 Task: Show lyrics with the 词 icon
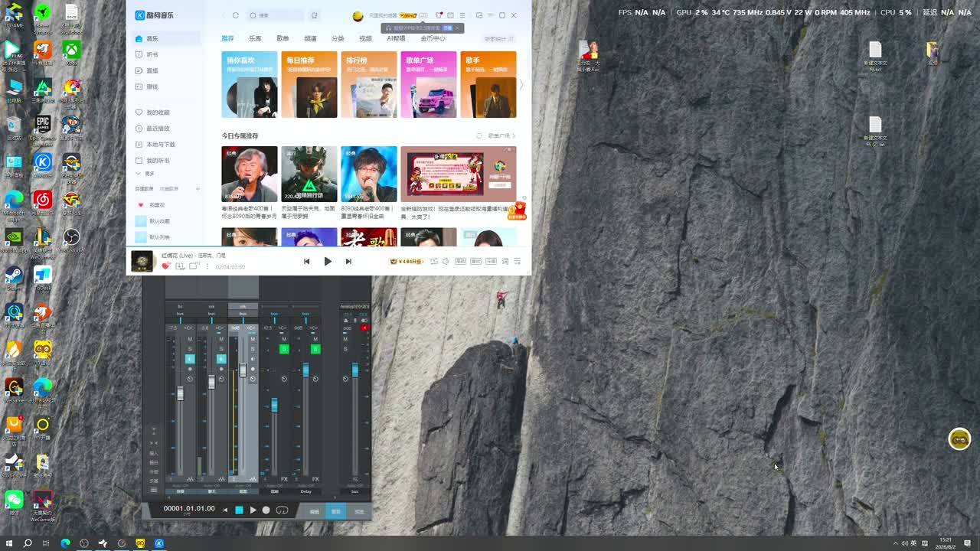point(505,261)
